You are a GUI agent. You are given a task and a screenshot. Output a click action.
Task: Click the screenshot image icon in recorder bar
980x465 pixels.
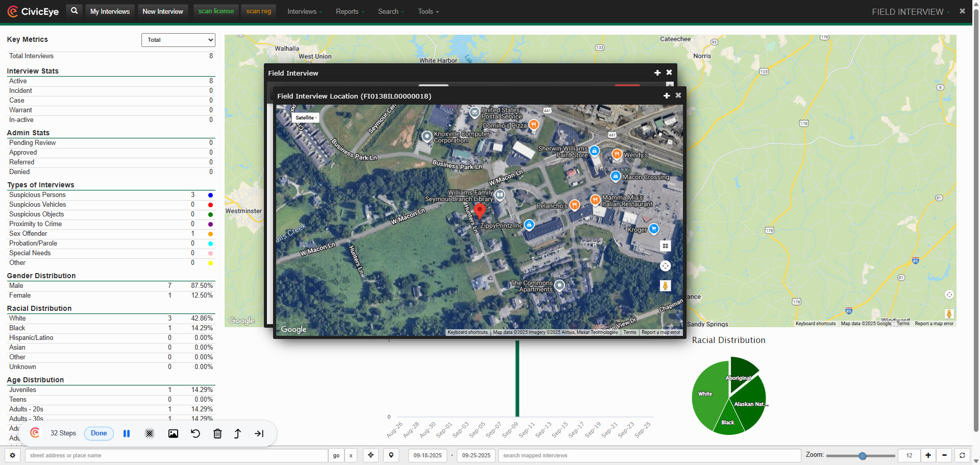click(174, 433)
